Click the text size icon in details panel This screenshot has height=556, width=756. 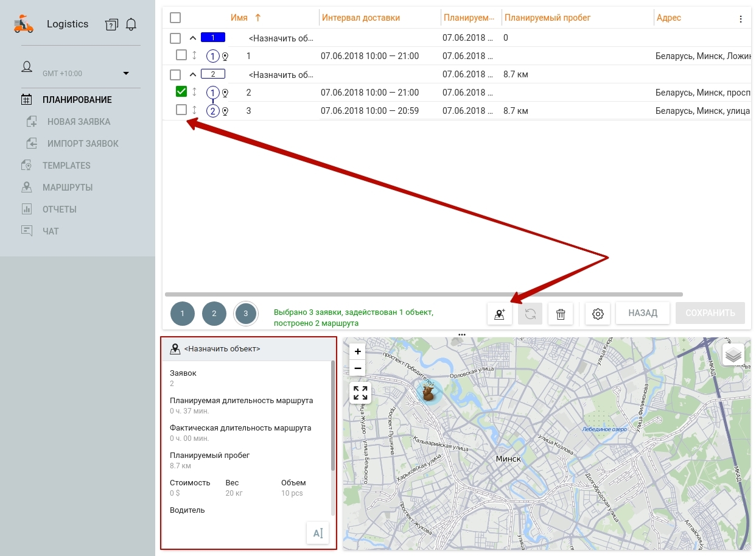[x=318, y=533]
